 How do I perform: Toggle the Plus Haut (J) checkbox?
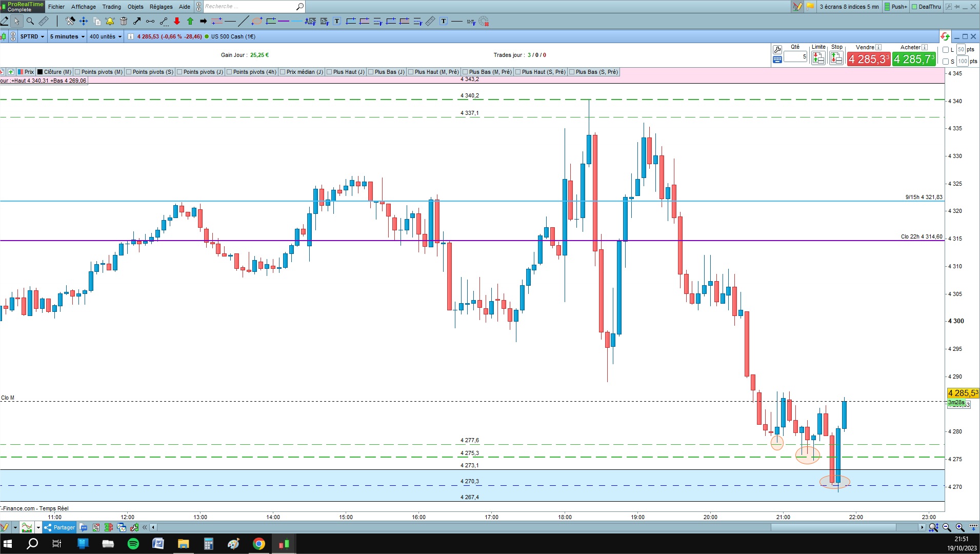329,72
